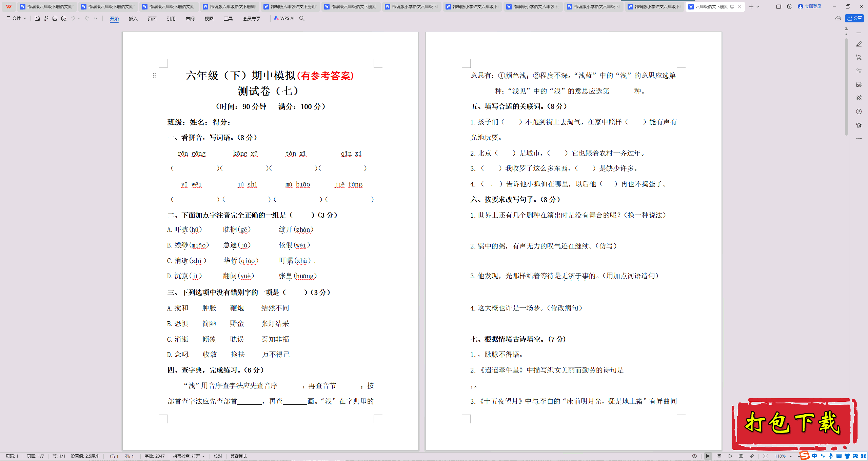Select the 审阅 ribbon tab
Screen dimensions: 868x461
click(x=190, y=19)
